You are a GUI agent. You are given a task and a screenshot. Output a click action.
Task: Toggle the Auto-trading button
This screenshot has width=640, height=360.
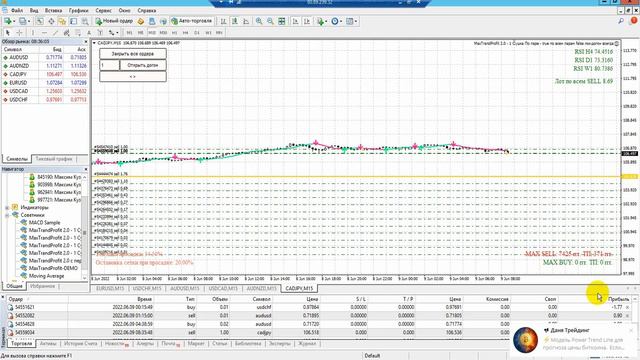coord(192,21)
